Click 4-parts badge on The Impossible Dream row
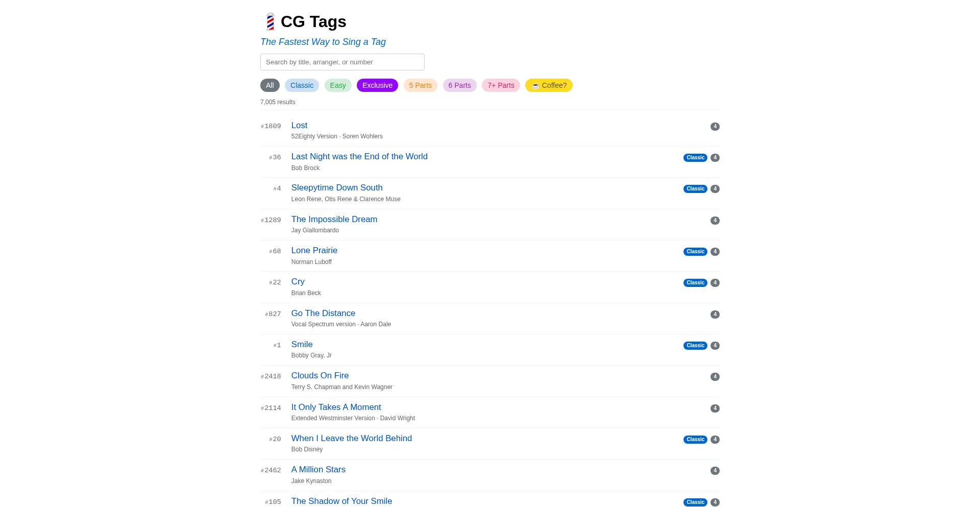 715,221
